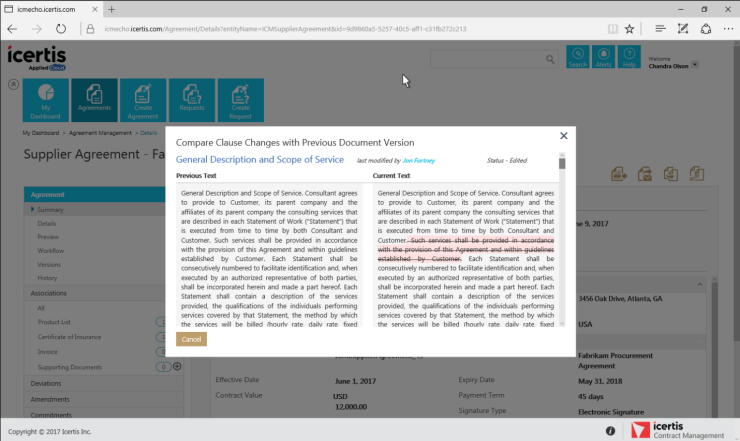Screen dimensions: 740x441
Task: Click the Help icon
Action: (x=630, y=57)
